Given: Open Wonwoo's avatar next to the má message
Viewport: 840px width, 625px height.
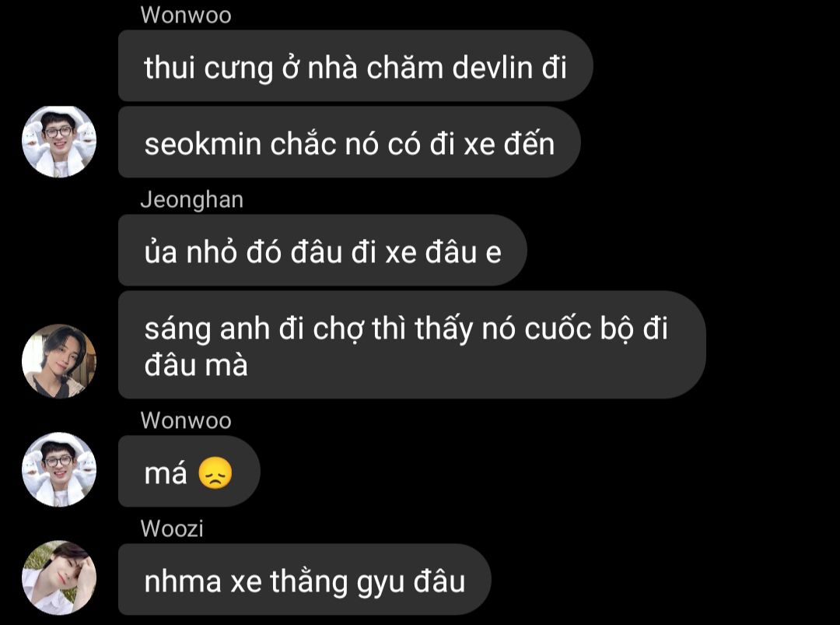Looking at the screenshot, I should coord(59,469).
